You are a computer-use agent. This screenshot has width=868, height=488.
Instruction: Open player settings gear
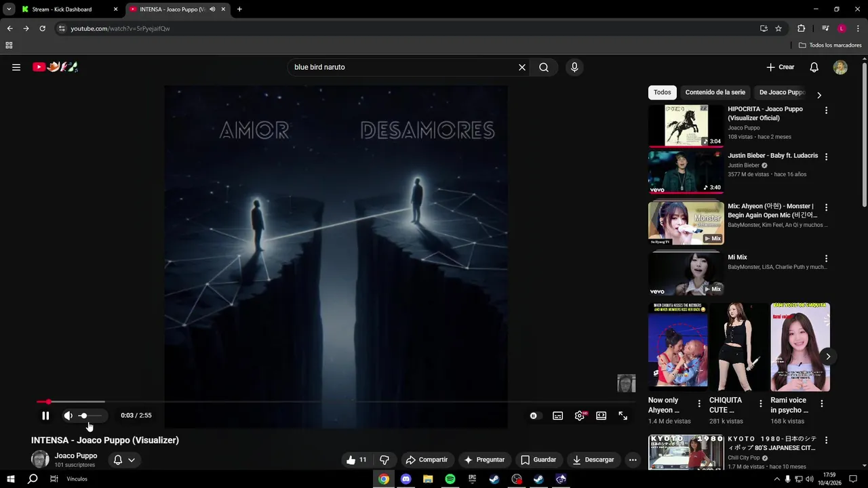[580, 415]
